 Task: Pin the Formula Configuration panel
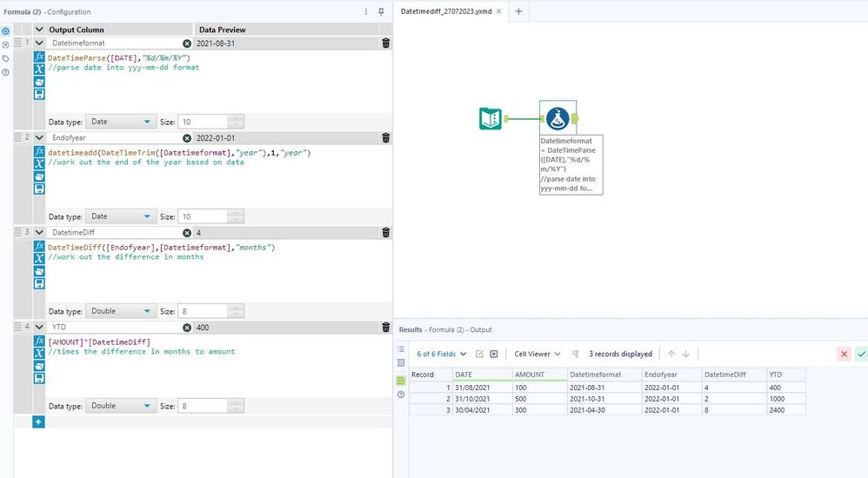point(382,11)
